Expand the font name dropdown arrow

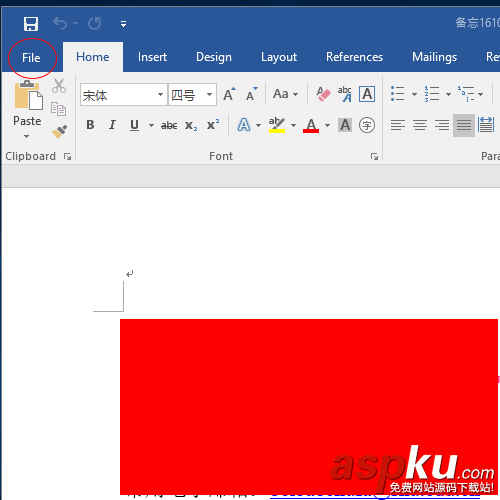(161, 95)
